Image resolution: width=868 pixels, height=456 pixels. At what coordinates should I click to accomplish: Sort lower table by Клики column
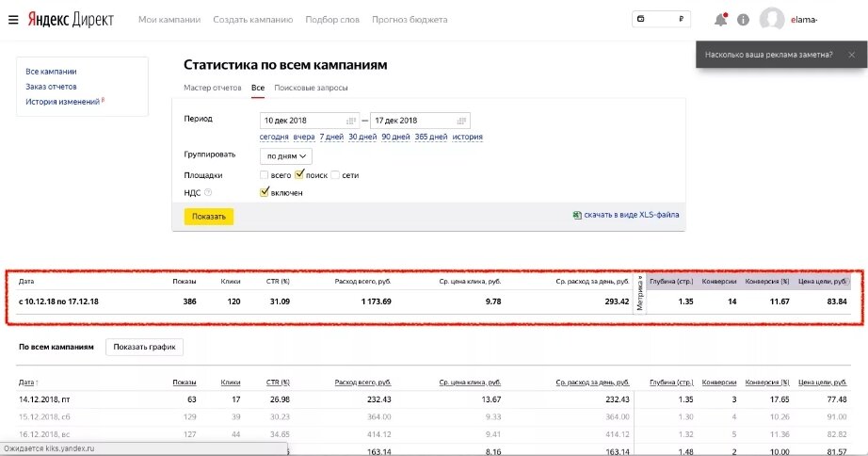[x=231, y=383]
